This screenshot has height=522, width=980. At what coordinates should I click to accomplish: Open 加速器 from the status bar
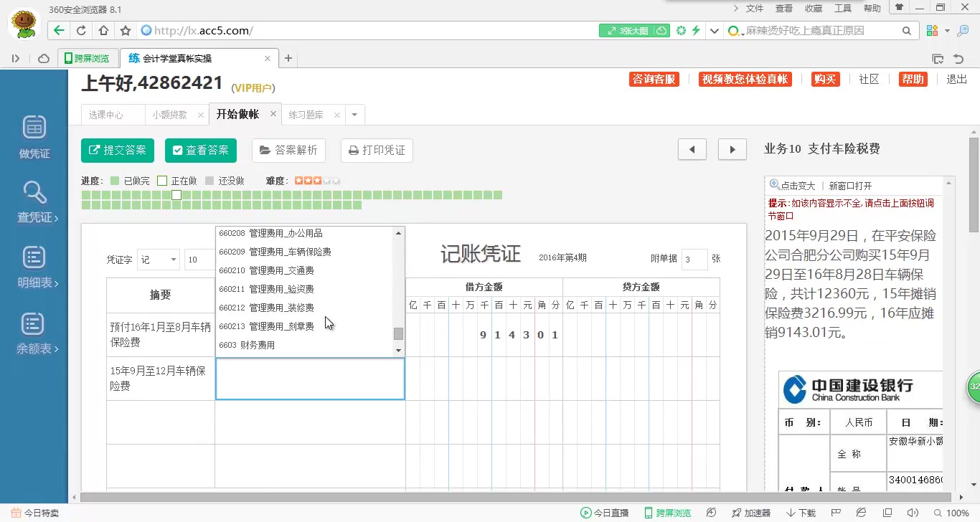click(x=750, y=513)
